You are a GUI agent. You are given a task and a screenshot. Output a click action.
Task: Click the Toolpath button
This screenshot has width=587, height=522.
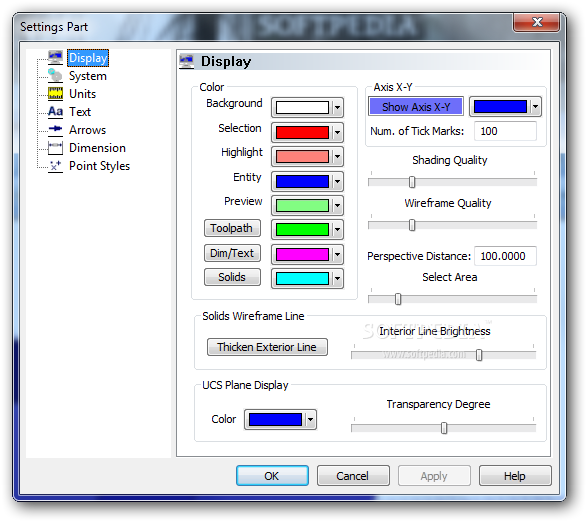pyautogui.click(x=232, y=228)
